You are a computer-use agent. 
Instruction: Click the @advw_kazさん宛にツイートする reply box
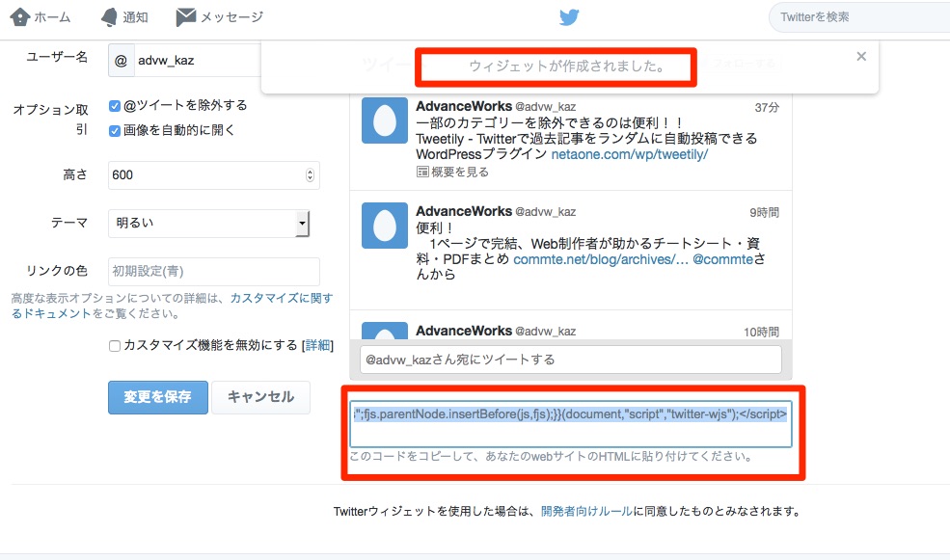pyautogui.click(x=571, y=360)
